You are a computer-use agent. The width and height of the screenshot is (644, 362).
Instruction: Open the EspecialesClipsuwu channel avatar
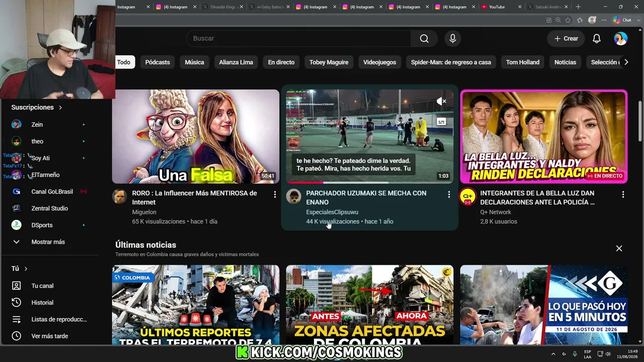click(294, 197)
